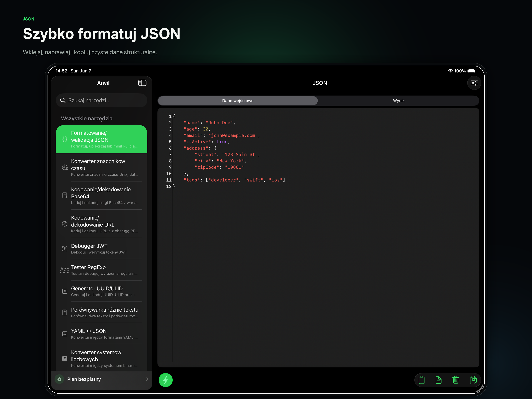The width and height of the screenshot is (532, 399).
Task: Copy content with duplicate-pages icon
Action: coord(473,380)
